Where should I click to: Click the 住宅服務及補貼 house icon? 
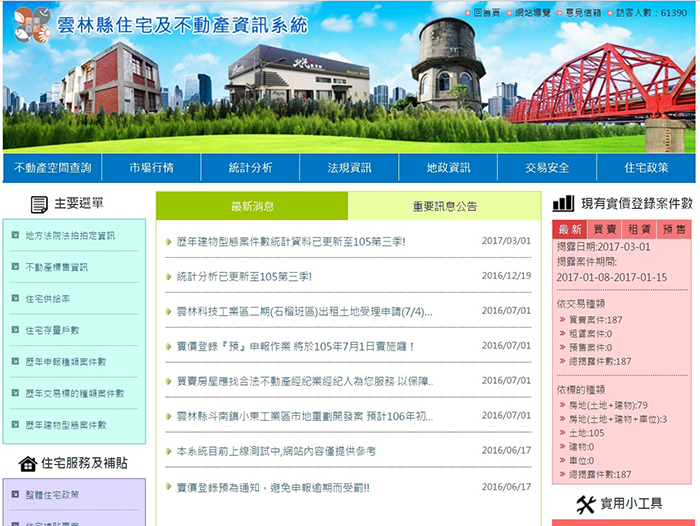click(x=28, y=464)
